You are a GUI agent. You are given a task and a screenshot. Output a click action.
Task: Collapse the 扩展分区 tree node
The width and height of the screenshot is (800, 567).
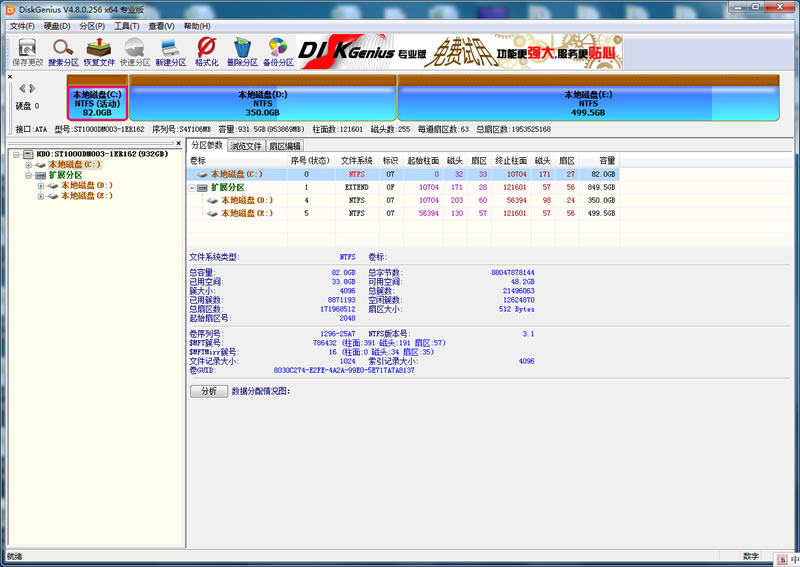click(29, 175)
